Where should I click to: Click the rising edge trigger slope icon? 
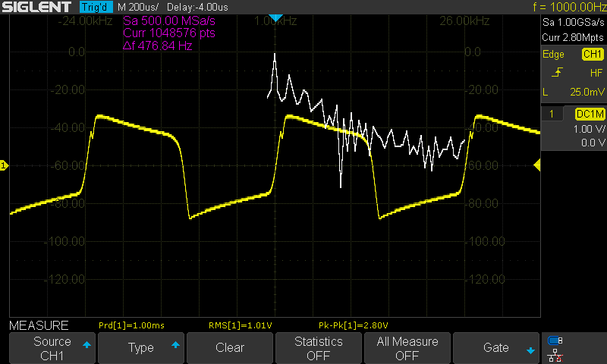click(x=558, y=73)
